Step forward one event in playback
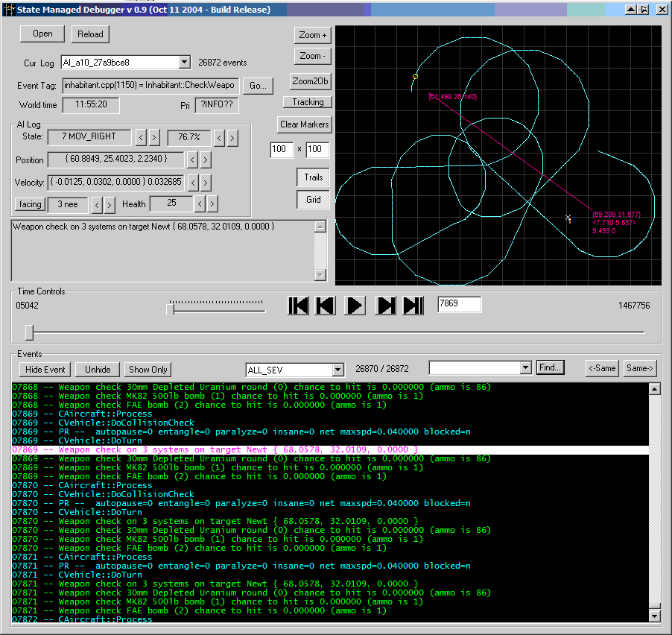672x635 pixels. [x=385, y=306]
